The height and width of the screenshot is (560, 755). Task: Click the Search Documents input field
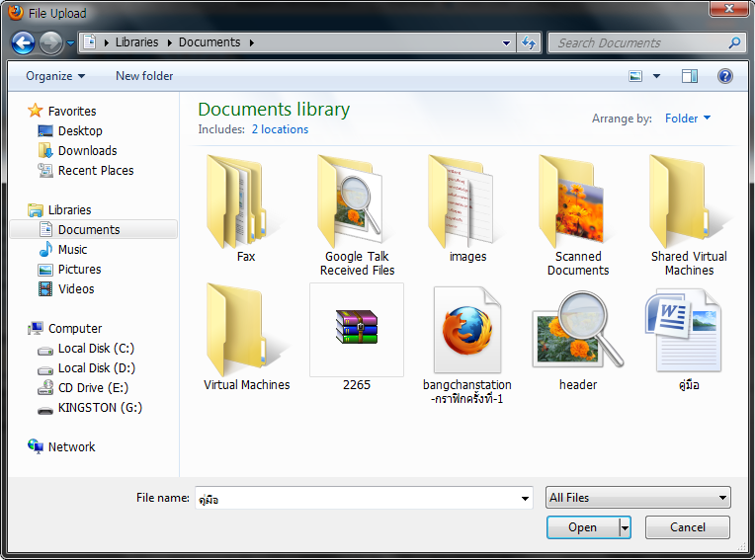click(x=638, y=42)
